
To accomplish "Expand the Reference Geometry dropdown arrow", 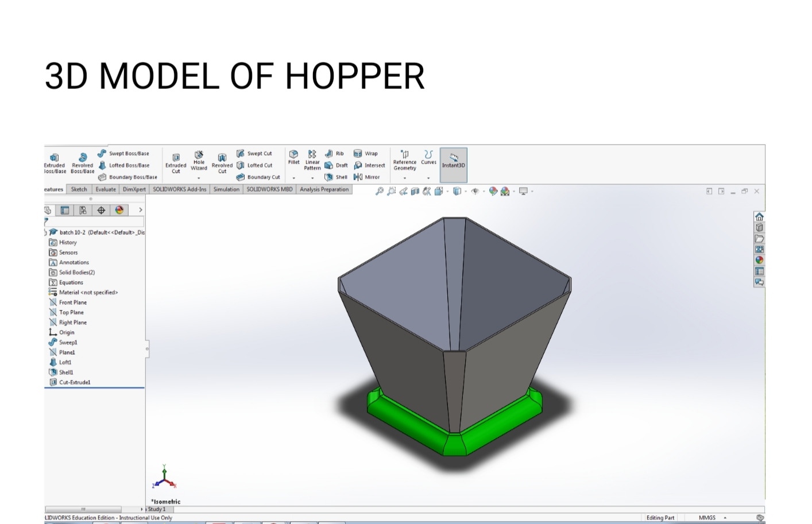I will click(x=405, y=178).
